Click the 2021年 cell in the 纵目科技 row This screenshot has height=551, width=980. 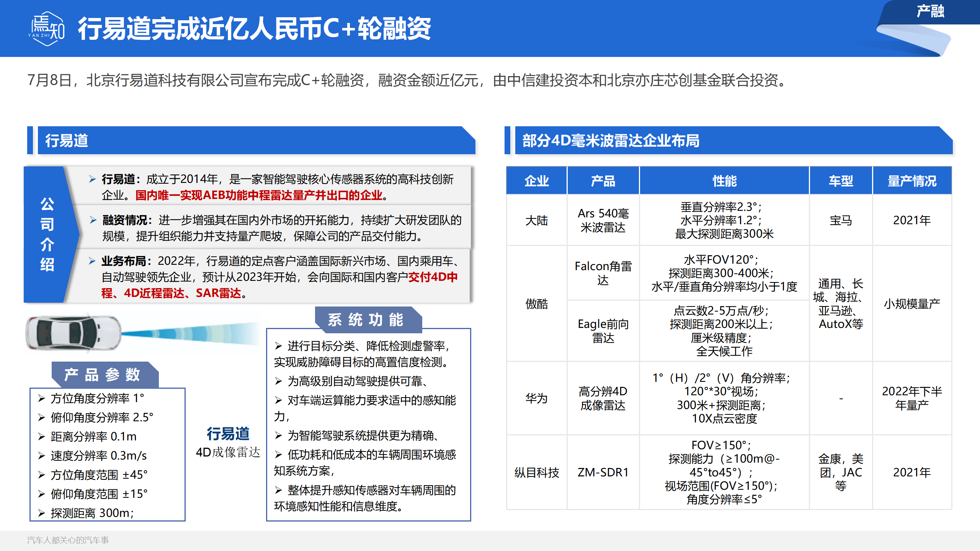pos(912,472)
